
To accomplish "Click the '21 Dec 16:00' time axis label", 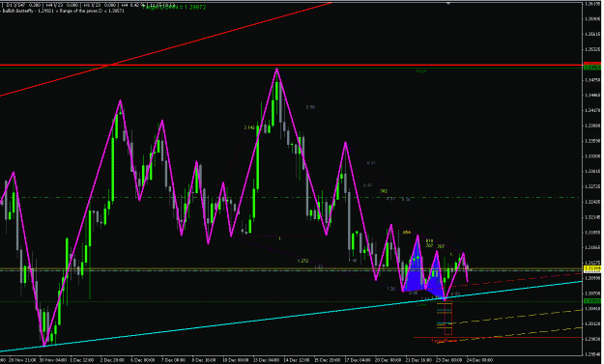I will point(418,360).
